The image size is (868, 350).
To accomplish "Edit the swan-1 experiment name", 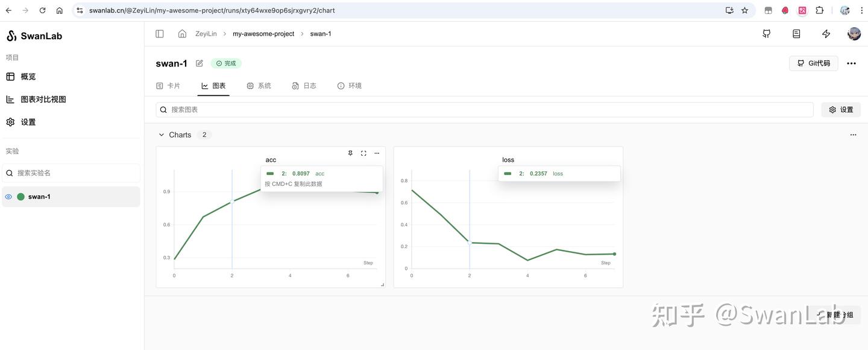I will pyautogui.click(x=200, y=63).
